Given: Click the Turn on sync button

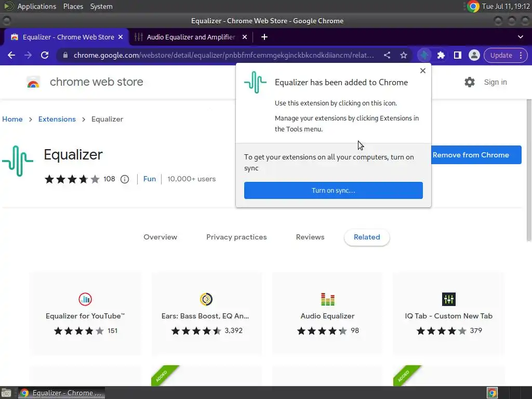Looking at the screenshot, I should pos(333,190).
